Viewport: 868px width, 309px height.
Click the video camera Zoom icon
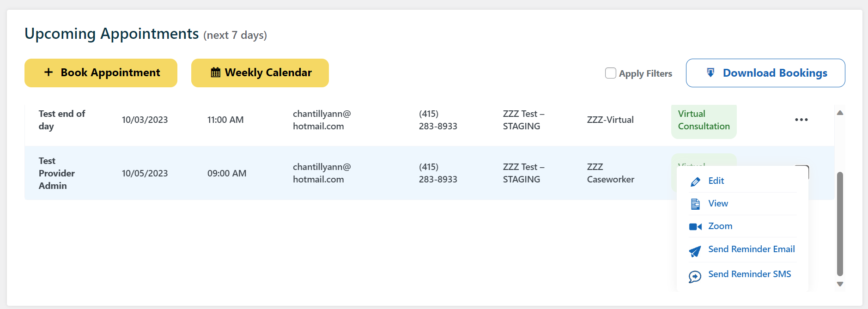(695, 227)
